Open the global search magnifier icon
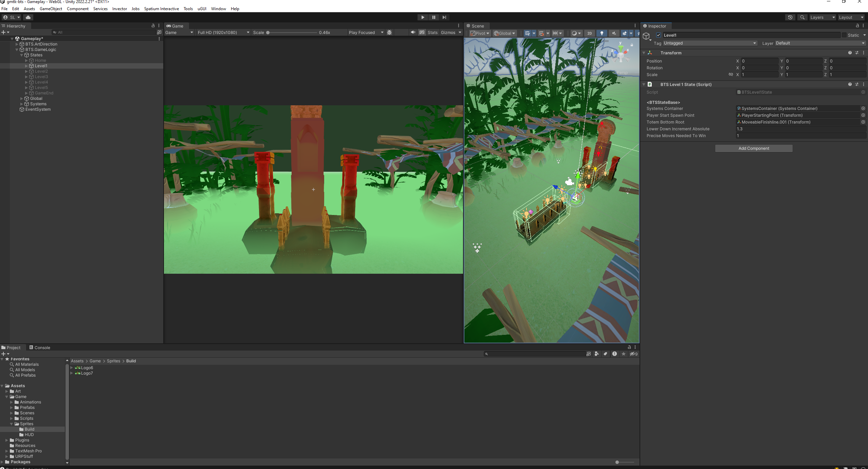The width and height of the screenshot is (868, 469). (x=802, y=17)
